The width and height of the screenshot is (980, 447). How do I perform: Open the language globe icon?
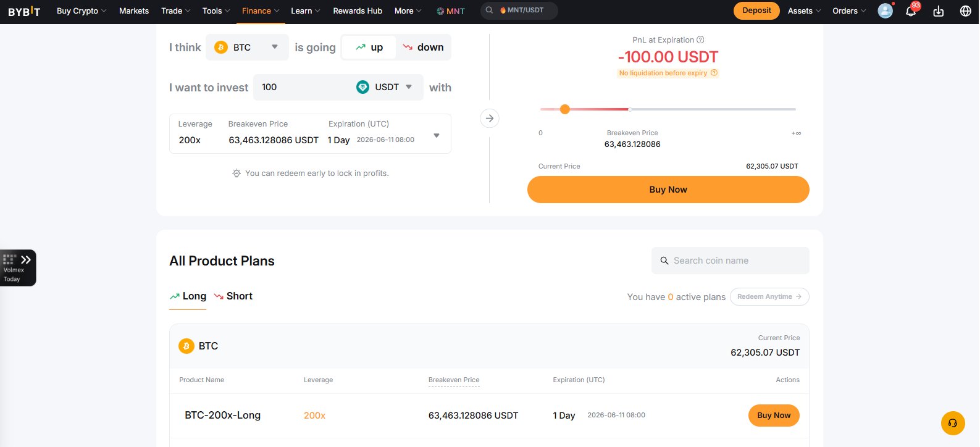tap(966, 11)
